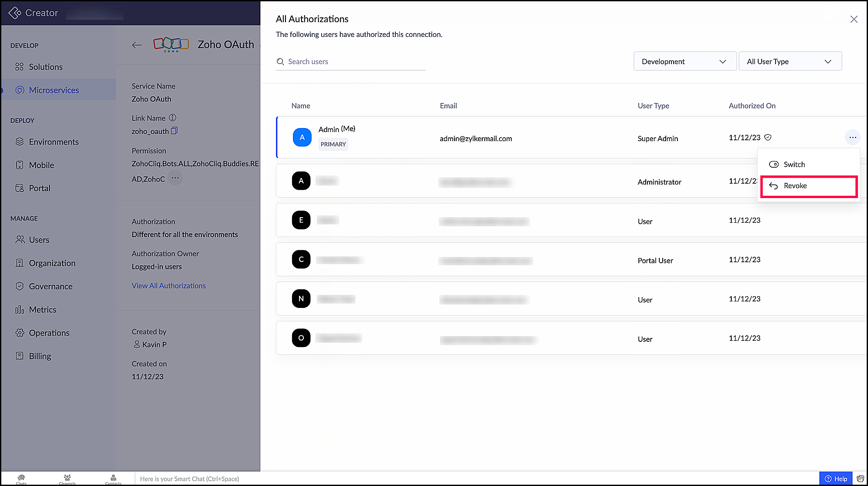Select Switch in the context menu
Viewport: 868px width, 486px height.
point(794,164)
